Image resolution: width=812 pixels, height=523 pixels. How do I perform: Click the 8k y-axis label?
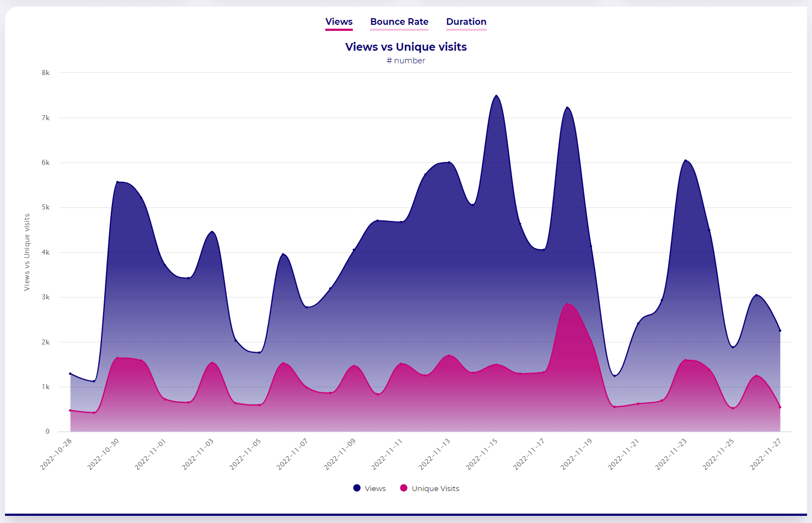(46, 73)
